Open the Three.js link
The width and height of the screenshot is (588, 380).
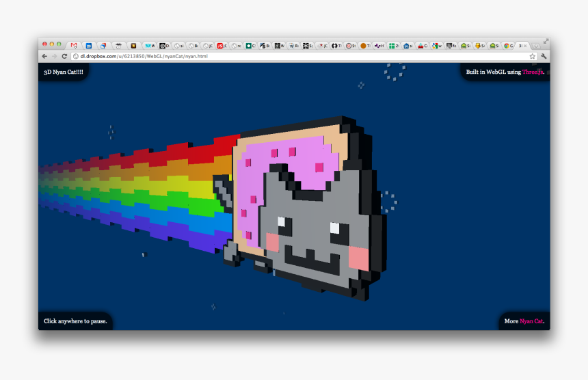pos(533,72)
